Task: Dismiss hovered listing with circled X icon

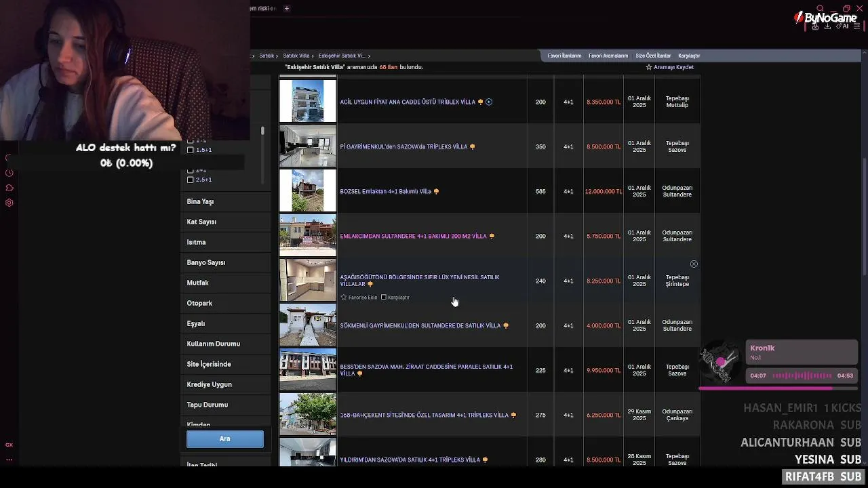Action: [694, 264]
